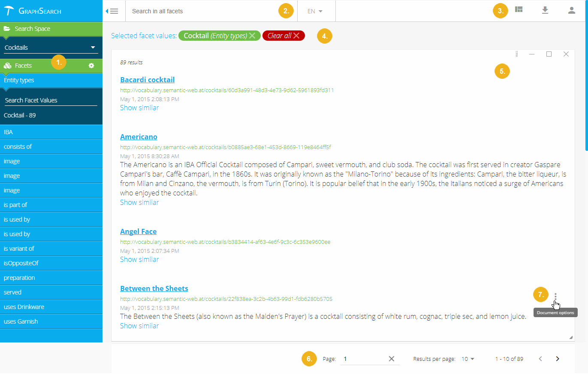Collapse the Facets section header
This screenshot has width=588, height=375.
tap(51, 66)
